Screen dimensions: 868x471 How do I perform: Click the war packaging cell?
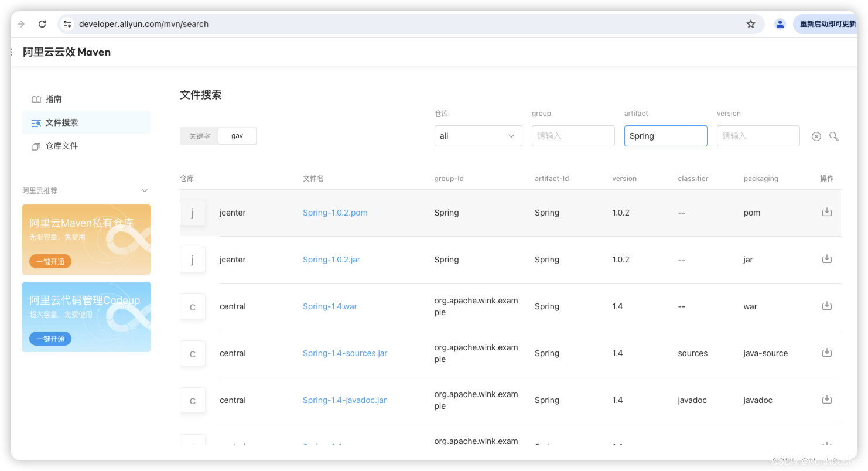750,306
